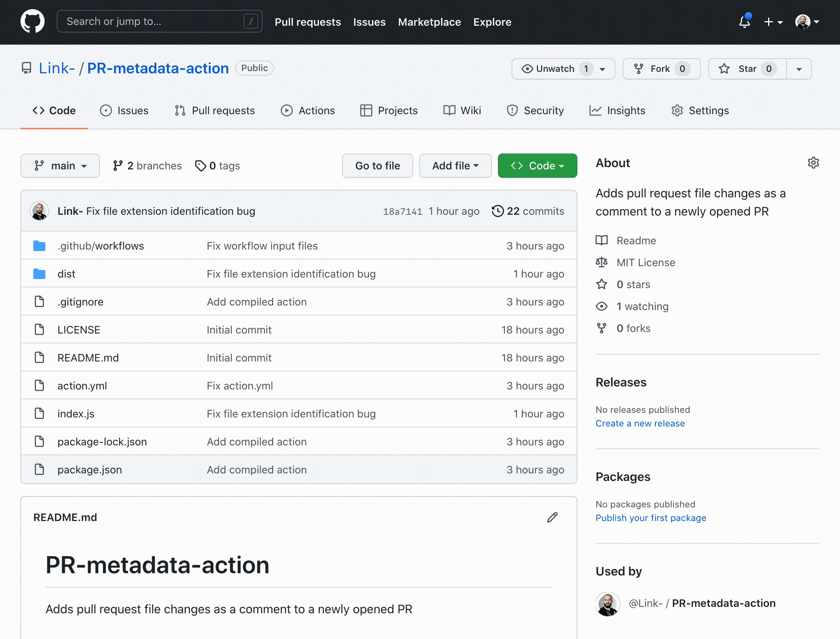
Task: Click the Create a new release link
Action: [640, 423]
